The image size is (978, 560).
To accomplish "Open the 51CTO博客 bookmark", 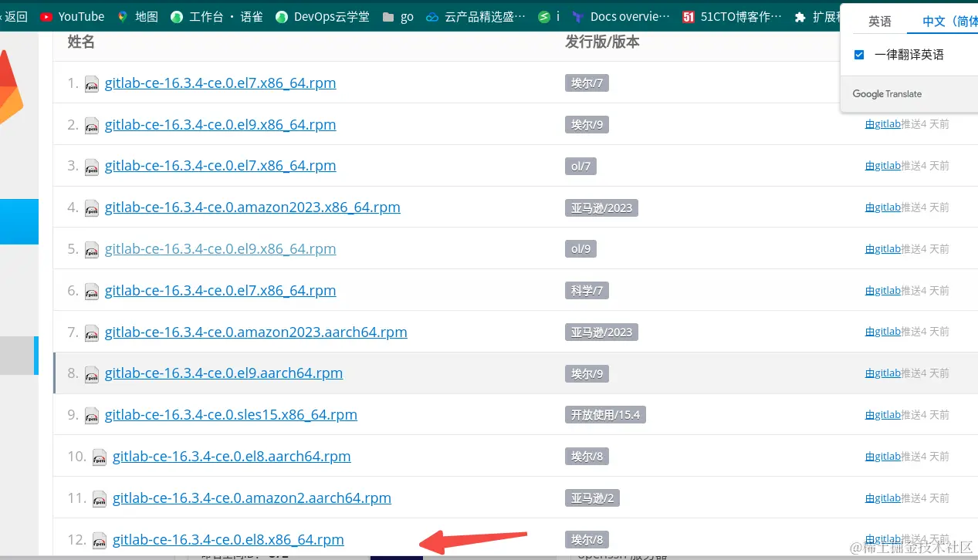I will (x=732, y=16).
